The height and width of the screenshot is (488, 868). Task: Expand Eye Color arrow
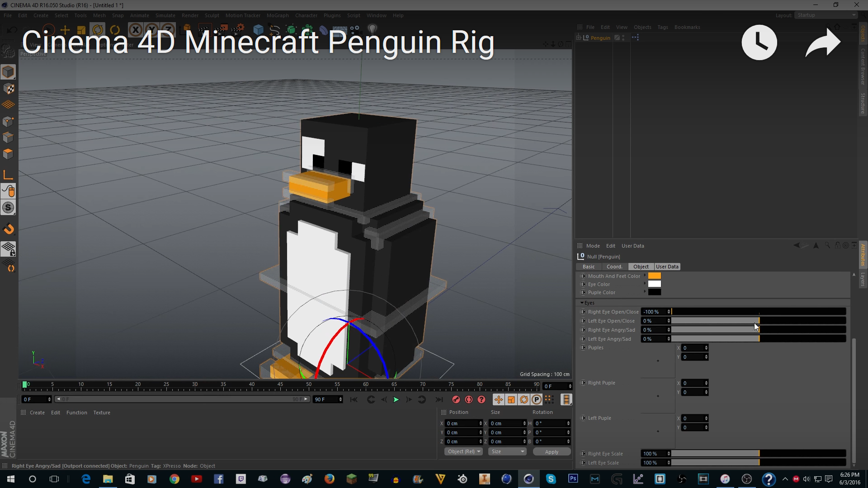click(645, 283)
